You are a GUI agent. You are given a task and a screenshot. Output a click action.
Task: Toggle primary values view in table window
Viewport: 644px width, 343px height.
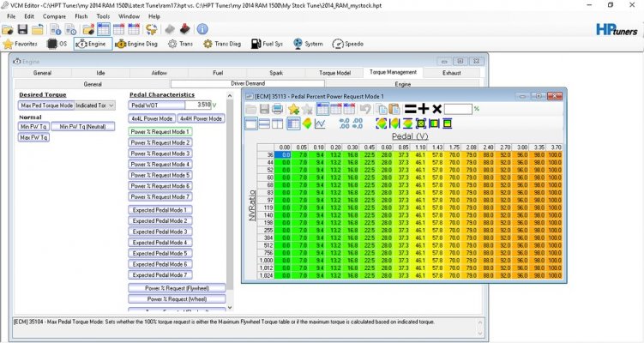(322, 109)
